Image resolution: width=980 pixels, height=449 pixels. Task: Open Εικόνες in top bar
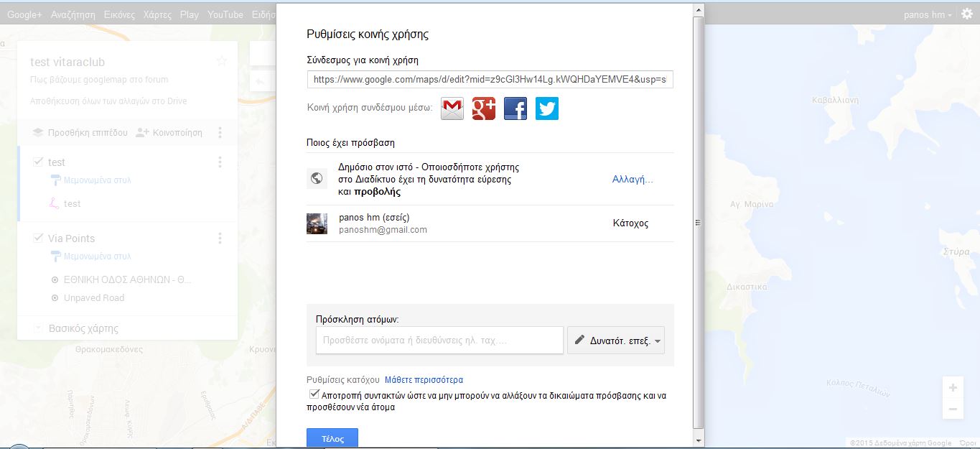point(119,14)
